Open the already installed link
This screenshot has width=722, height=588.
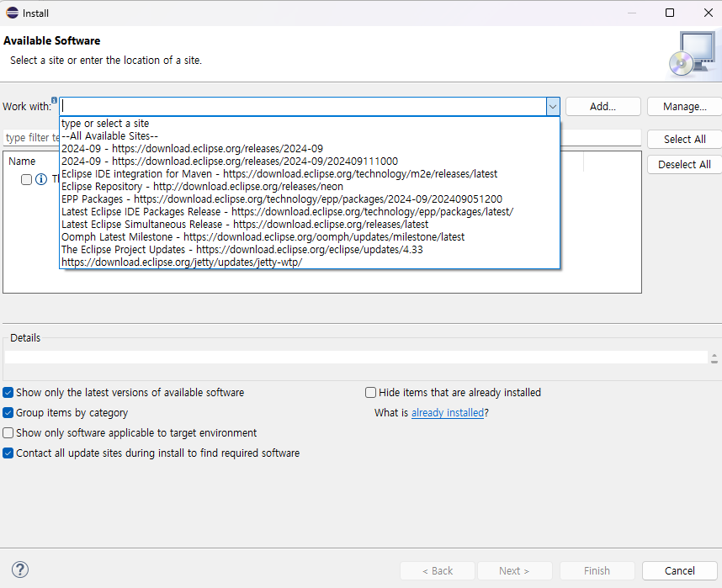coord(448,412)
